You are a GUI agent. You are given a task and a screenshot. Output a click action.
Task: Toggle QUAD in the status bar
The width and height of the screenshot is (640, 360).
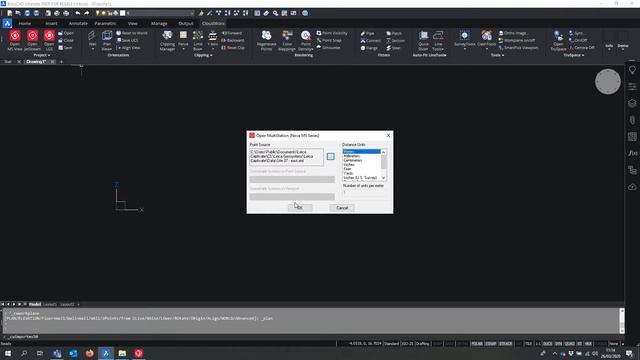569,344
